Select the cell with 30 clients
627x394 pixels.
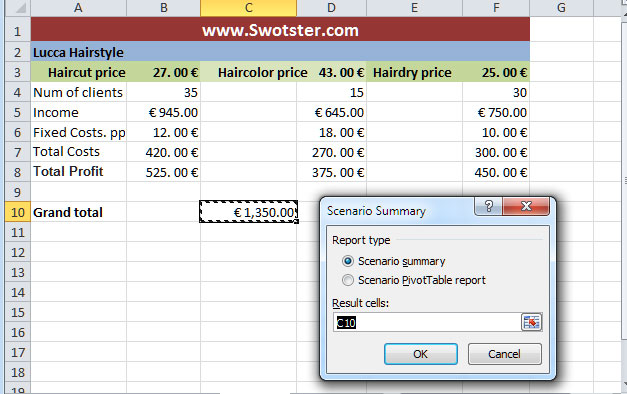(x=496, y=92)
